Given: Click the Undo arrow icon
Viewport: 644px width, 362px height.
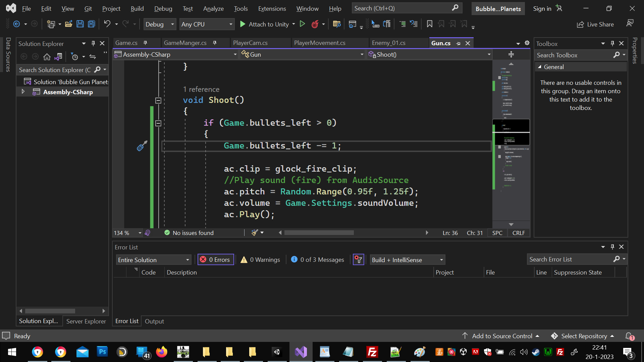Looking at the screenshot, I should click(x=107, y=24).
